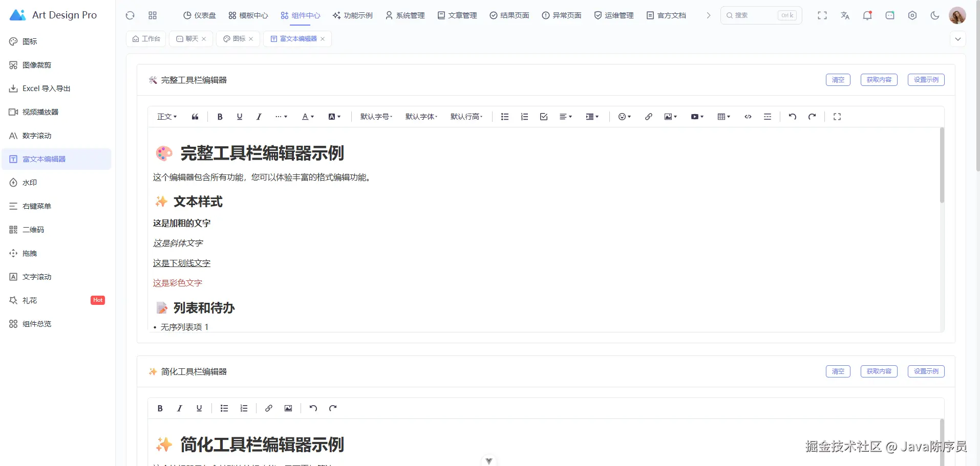Open the user avatar menu
The width and height of the screenshot is (980, 466).
point(957,15)
